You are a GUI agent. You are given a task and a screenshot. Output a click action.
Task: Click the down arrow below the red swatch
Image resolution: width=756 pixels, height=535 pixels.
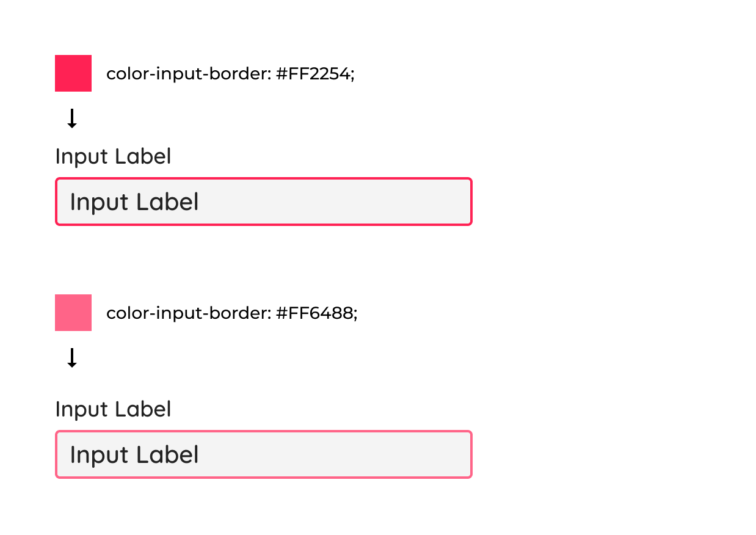pyautogui.click(x=72, y=118)
